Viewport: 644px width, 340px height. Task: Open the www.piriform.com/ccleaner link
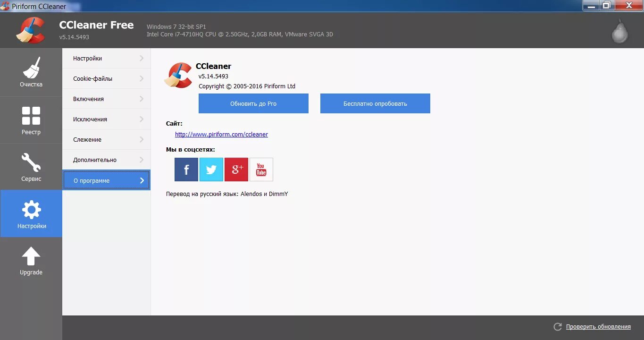pos(221,135)
